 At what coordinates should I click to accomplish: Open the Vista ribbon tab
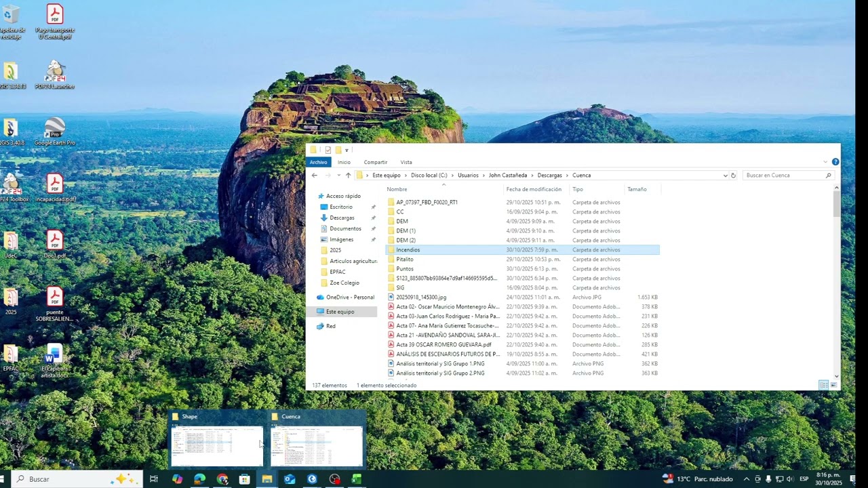coord(406,162)
